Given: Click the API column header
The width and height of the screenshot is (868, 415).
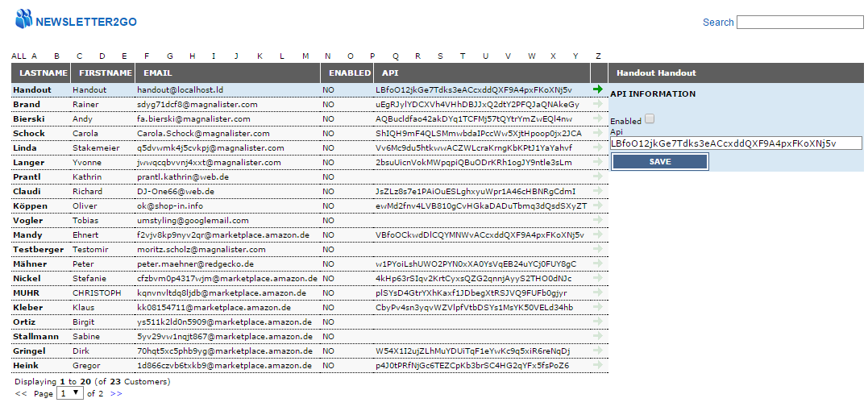Looking at the screenshot, I should [390, 73].
